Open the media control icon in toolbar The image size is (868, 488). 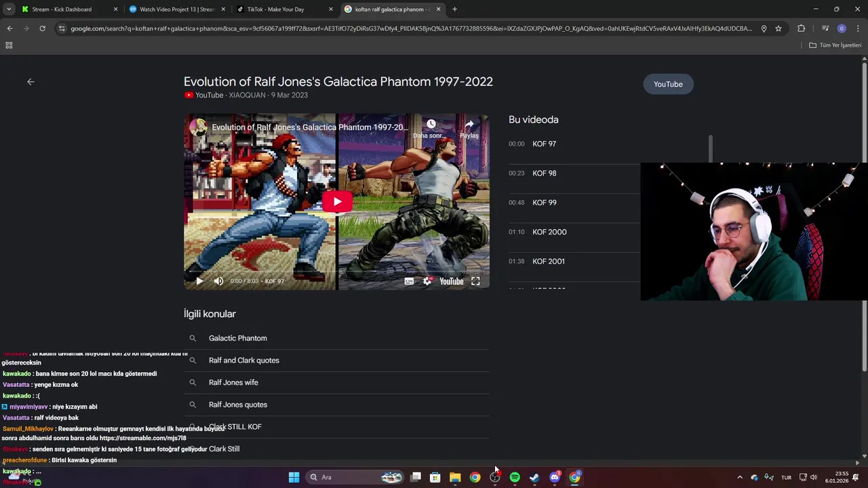(825, 28)
